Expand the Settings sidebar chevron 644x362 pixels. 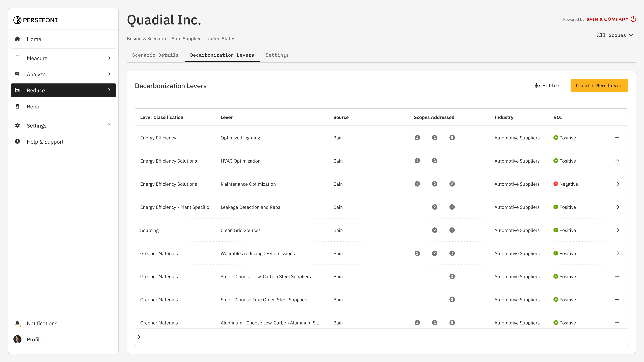click(x=109, y=125)
